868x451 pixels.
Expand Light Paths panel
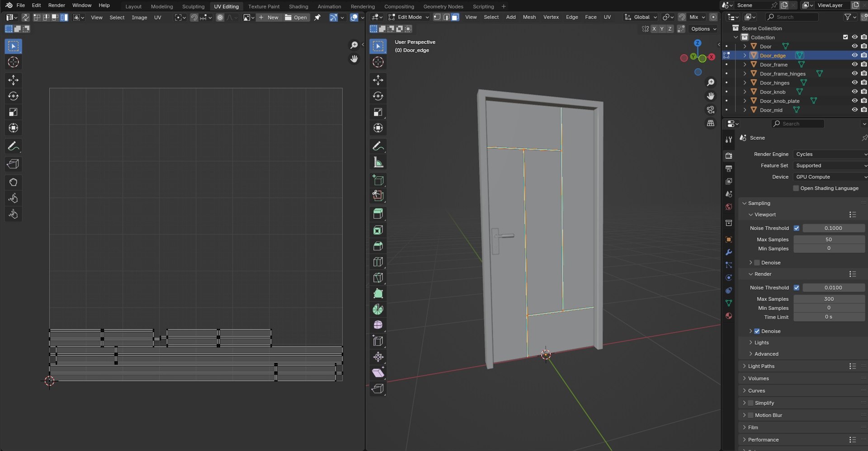[x=761, y=366]
